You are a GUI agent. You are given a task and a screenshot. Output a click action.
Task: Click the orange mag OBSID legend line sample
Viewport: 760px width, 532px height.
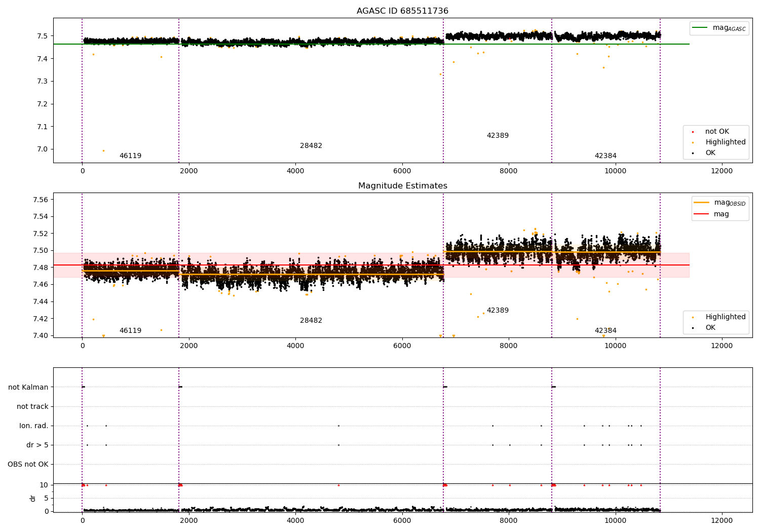(x=701, y=203)
